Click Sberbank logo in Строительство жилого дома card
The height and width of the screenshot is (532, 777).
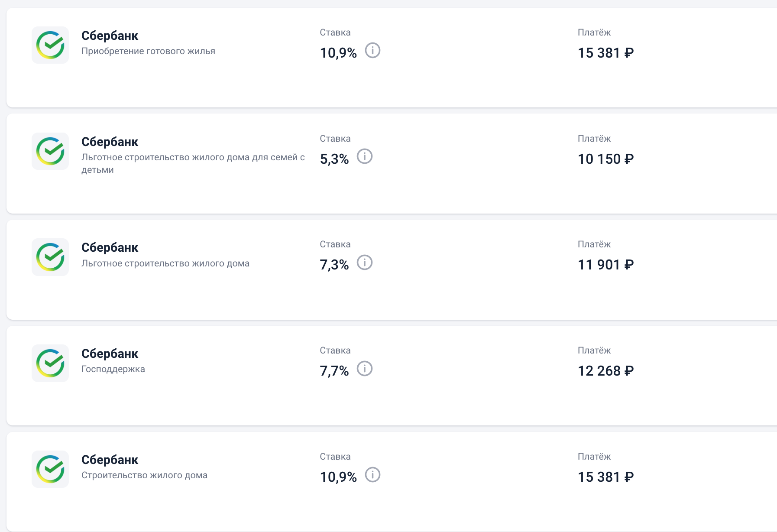point(50,469)
